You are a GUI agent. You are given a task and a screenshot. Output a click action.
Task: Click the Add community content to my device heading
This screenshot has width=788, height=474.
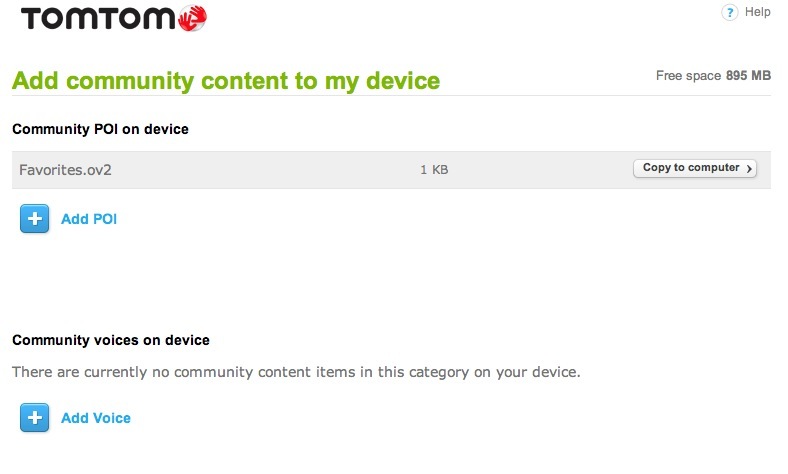coord(226,81)
